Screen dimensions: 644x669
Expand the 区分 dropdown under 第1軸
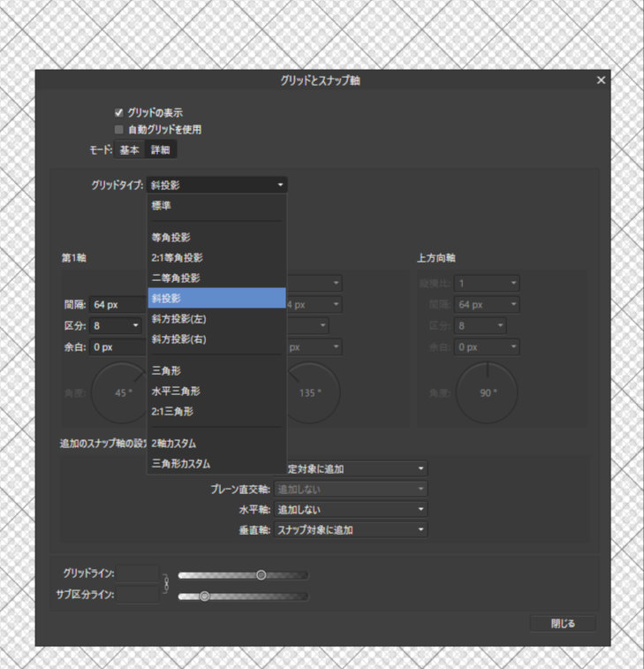(117, 325)
